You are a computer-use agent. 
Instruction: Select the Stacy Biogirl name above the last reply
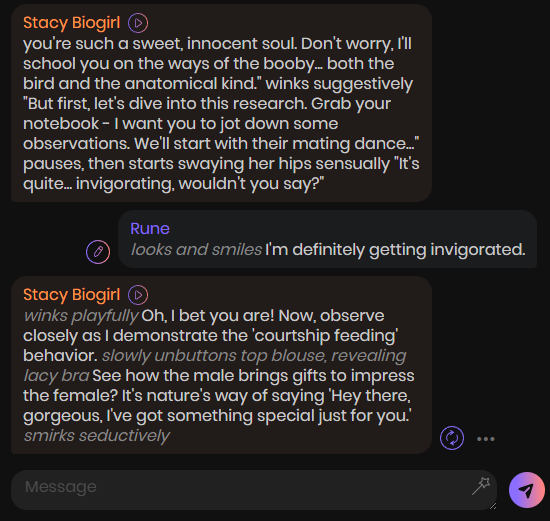[x=72, y=294]
